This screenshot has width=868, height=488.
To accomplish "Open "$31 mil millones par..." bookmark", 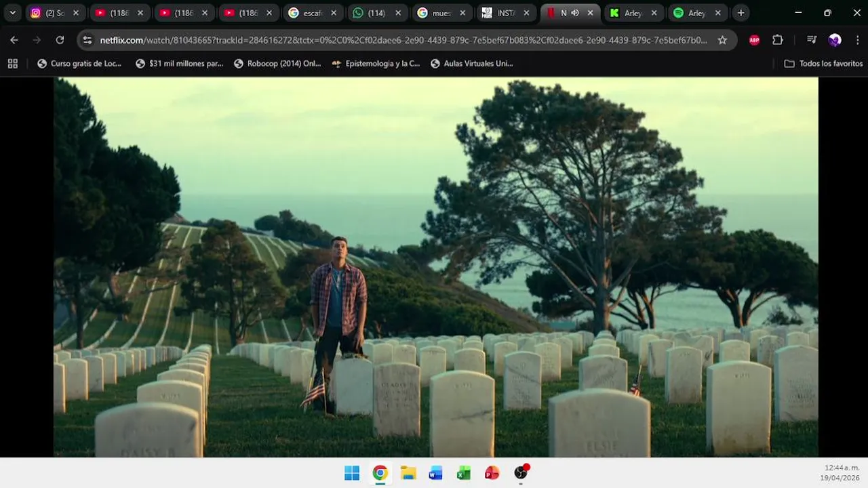I will pyautogui.click(x=179, y=64).
